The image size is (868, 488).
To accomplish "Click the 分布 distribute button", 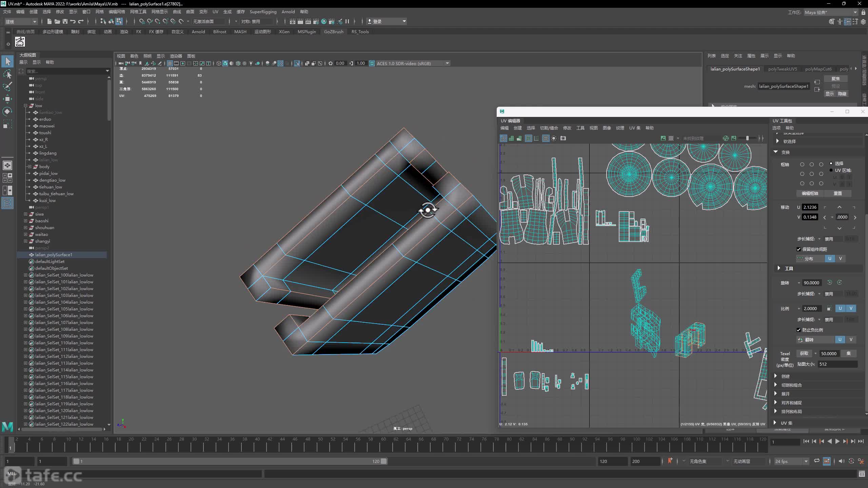I will pyautogui.click(x=810, y=259).
